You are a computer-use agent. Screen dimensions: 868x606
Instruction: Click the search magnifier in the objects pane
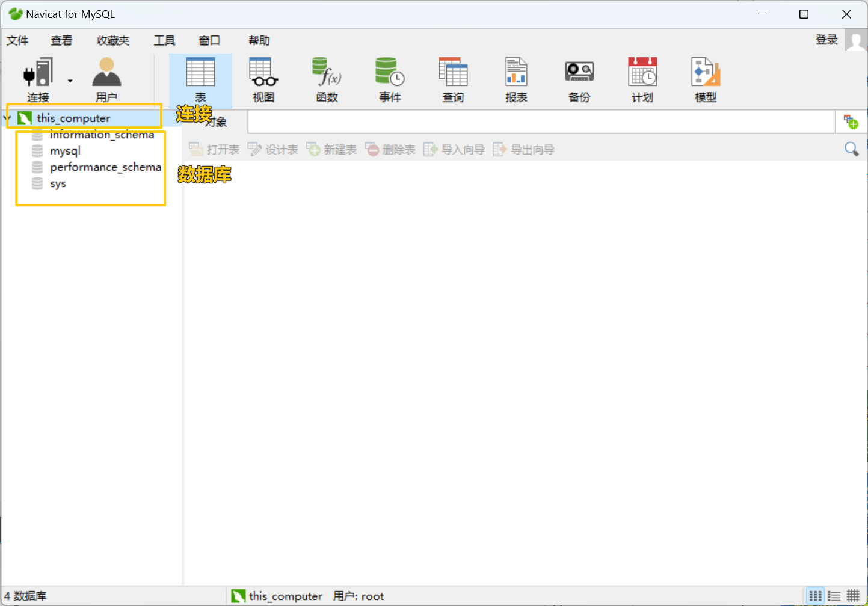(851, 148)
